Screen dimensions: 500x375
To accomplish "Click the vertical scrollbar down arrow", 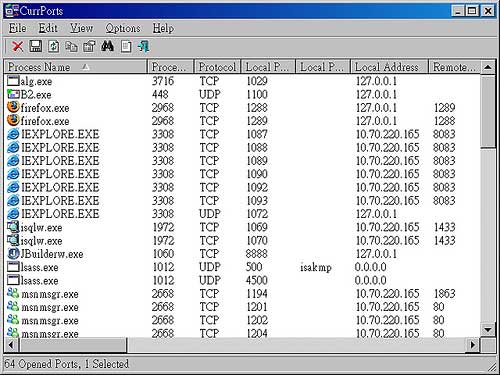I will pos(488,330).
